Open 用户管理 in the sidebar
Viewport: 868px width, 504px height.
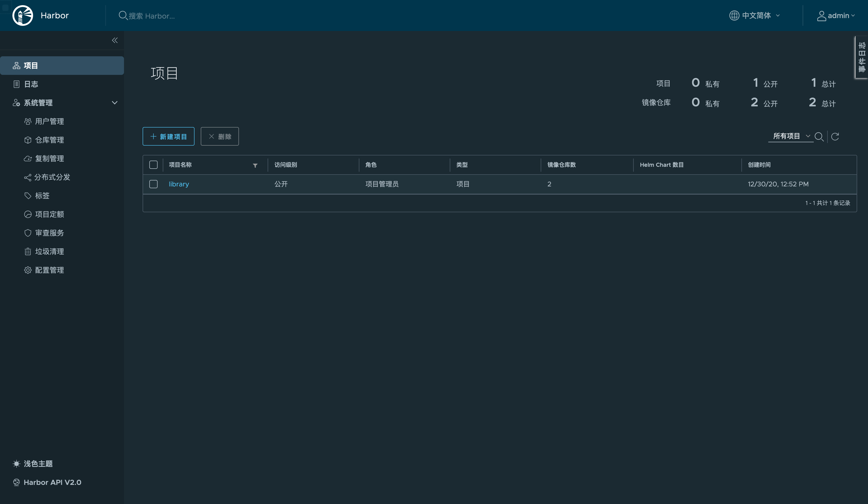[49, 121]
